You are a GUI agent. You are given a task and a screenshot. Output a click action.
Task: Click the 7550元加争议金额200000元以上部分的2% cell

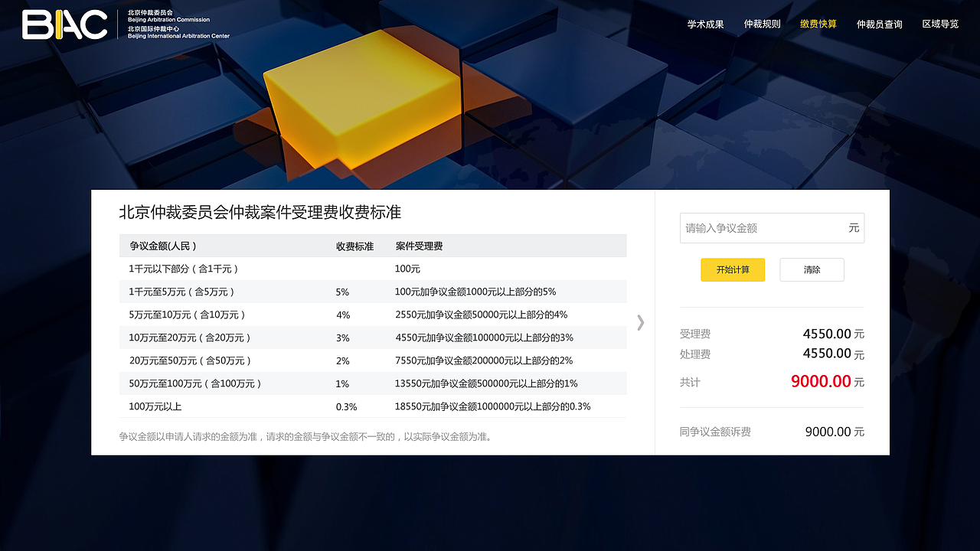coord(484,360)
